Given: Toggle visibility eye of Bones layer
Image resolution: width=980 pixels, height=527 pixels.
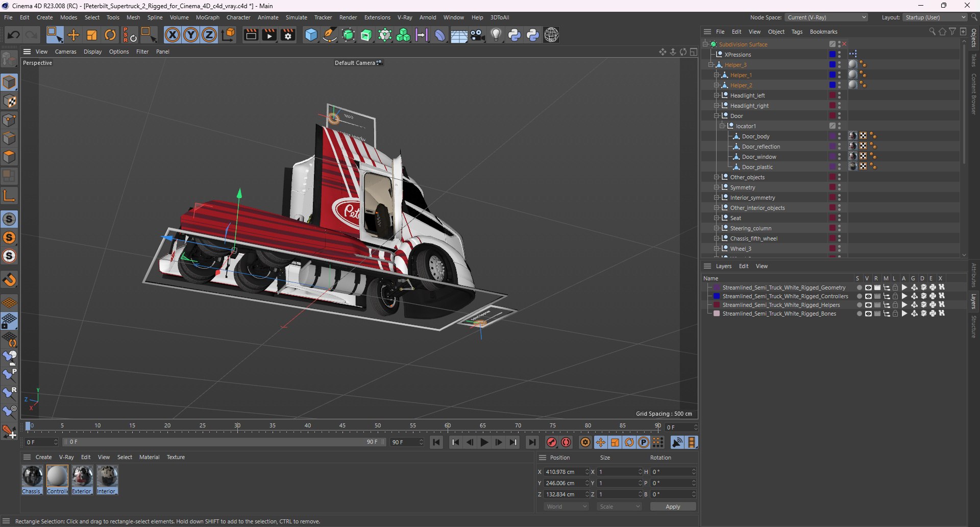Looking at the screenshot, I should tap(868, 314).
